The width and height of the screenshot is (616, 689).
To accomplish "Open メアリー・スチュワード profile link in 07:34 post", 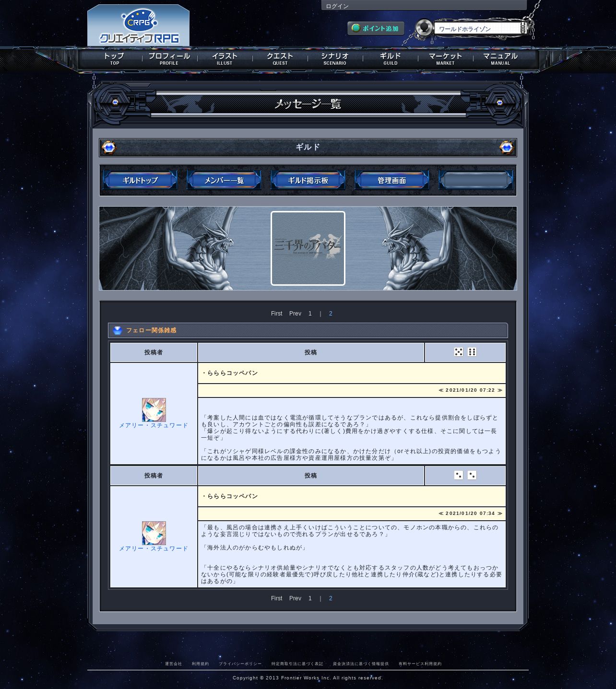I will (x=154, y=549).
